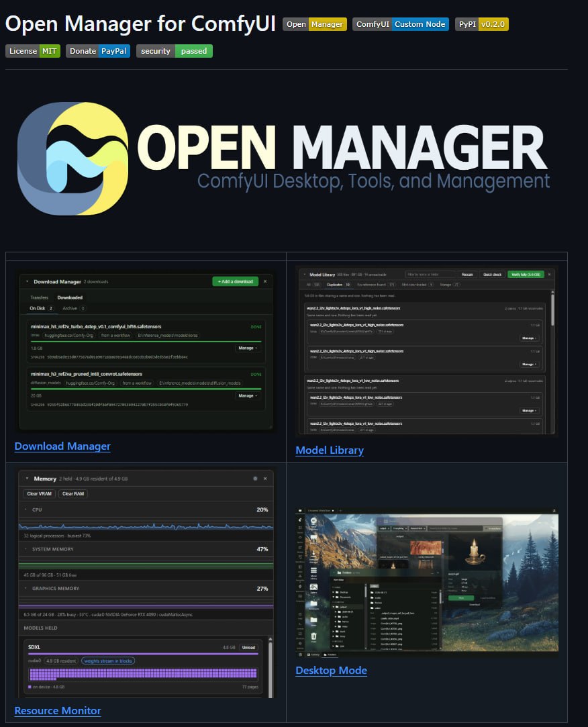Select the Downloaded tab
The width and height of the screenshot is (588, 727).
tap(70, 297)
